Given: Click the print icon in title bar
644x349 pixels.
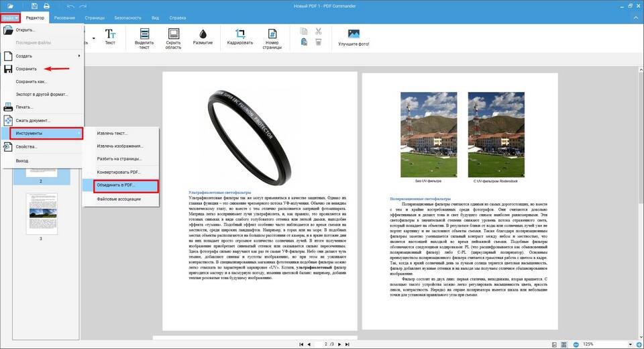Looking at the screenshot, I should [x=46, y=6].
